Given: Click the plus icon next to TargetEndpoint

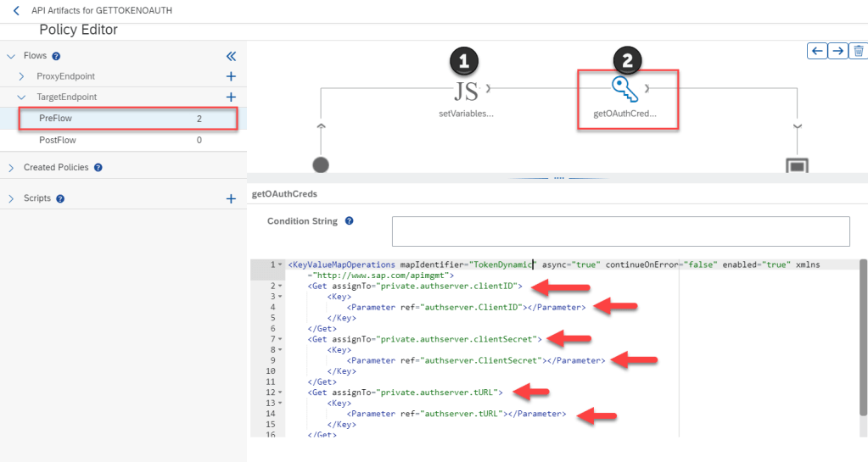Looking at the screenshot, I should click(x=231, y=97).
